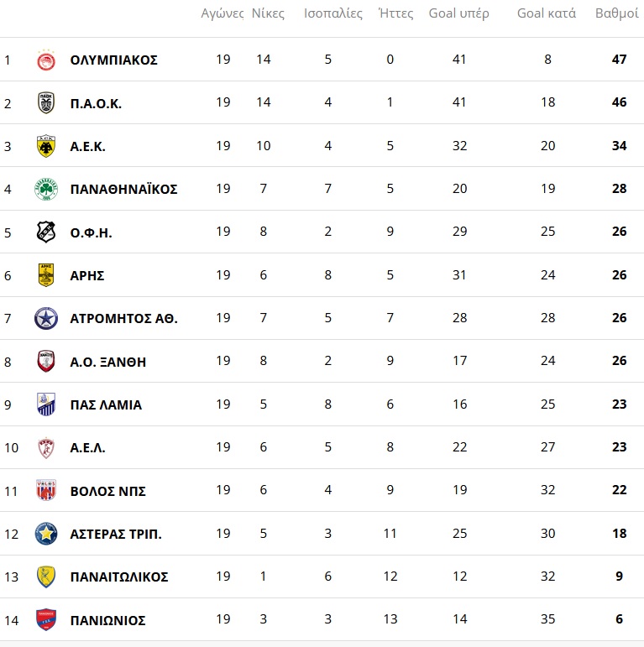Click the Olympiacos club crest icon
644x647 pixels.
(x=46, y=60)
